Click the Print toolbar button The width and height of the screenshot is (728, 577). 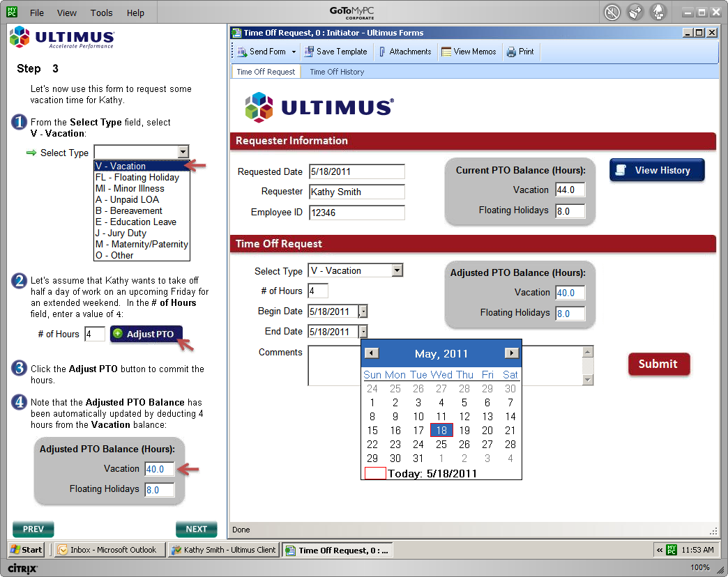tap(520, 52)
